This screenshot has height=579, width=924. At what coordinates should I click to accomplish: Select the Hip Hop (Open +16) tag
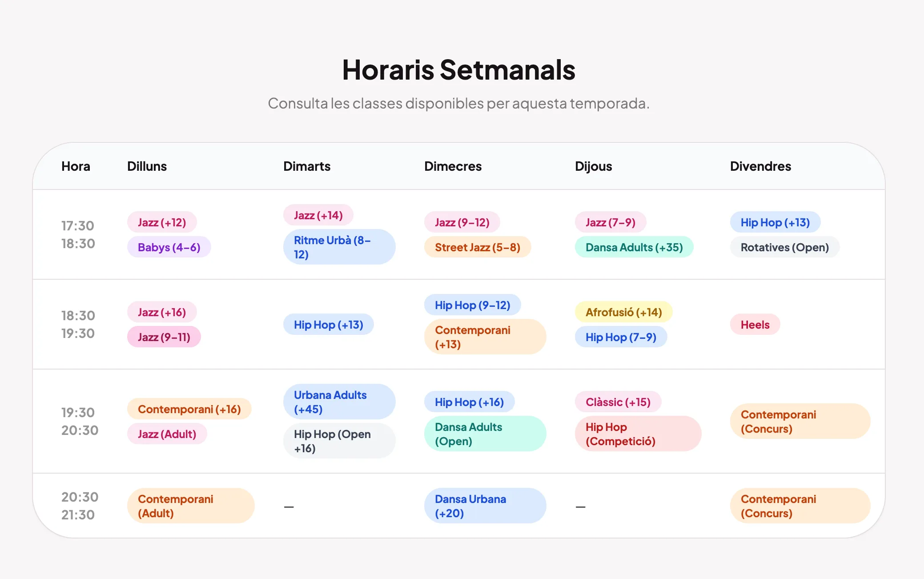tap(339, 441)
